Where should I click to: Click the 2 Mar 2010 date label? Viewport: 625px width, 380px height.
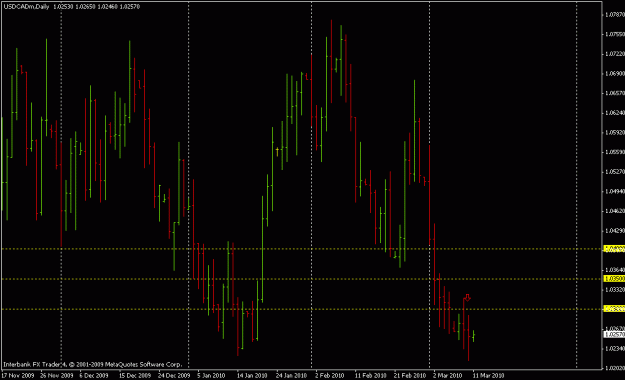447,376
